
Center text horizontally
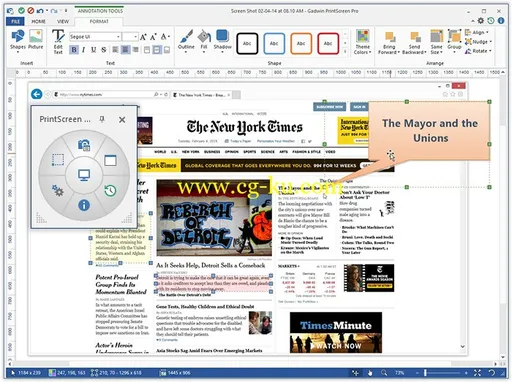coord(125,50)
